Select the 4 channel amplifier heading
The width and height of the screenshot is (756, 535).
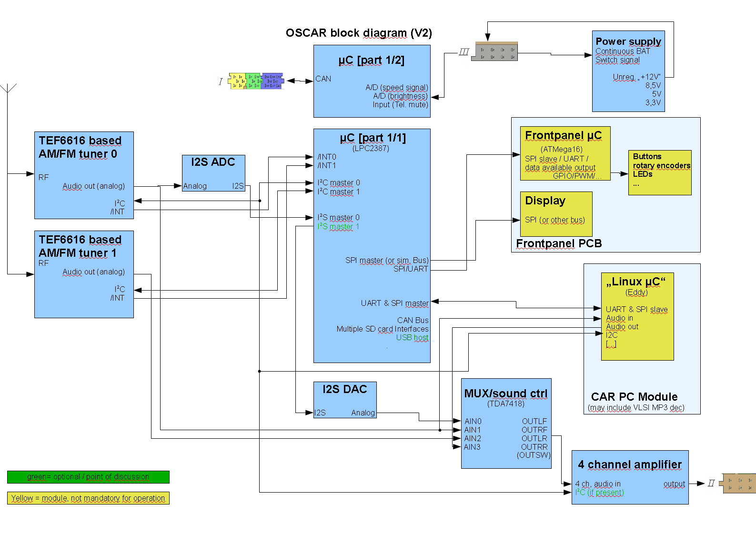630,464
